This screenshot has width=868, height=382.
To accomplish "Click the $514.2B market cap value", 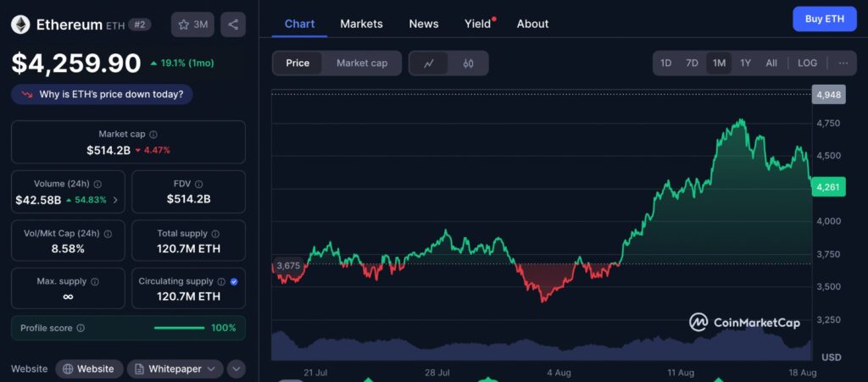I will [x=108, y=150].
